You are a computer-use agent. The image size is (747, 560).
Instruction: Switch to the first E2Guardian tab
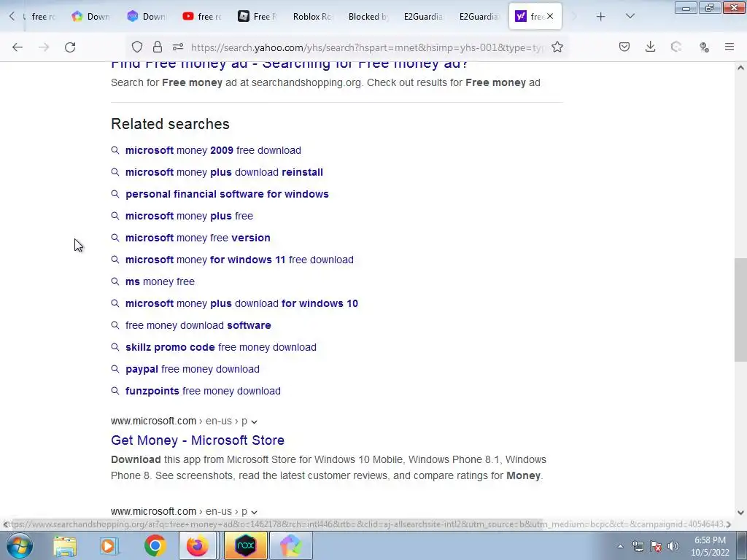pyautogui.click(x=423, y=16)
